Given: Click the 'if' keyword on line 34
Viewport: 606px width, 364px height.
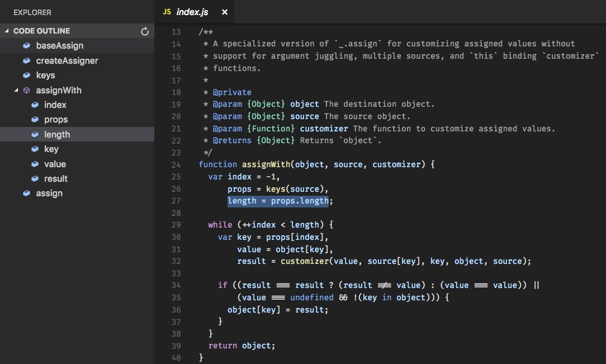Looking at the screenshot, I should point(222,285).
